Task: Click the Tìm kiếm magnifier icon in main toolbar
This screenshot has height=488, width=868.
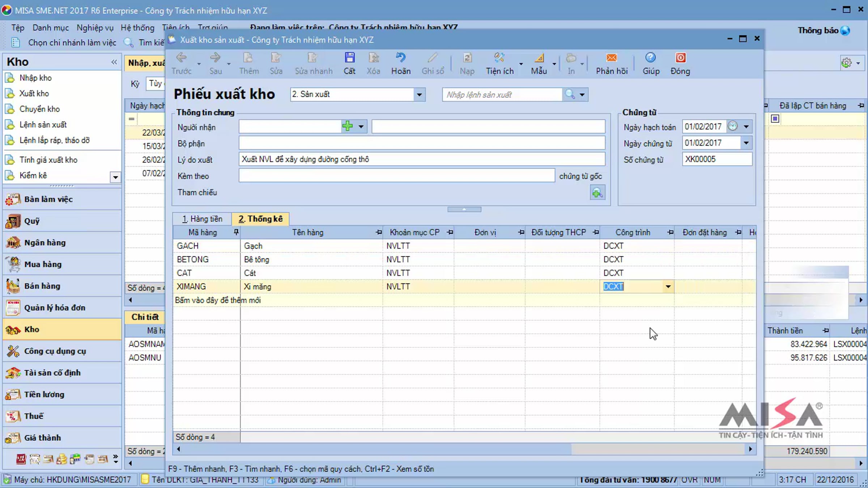Action: coord(129,42)
